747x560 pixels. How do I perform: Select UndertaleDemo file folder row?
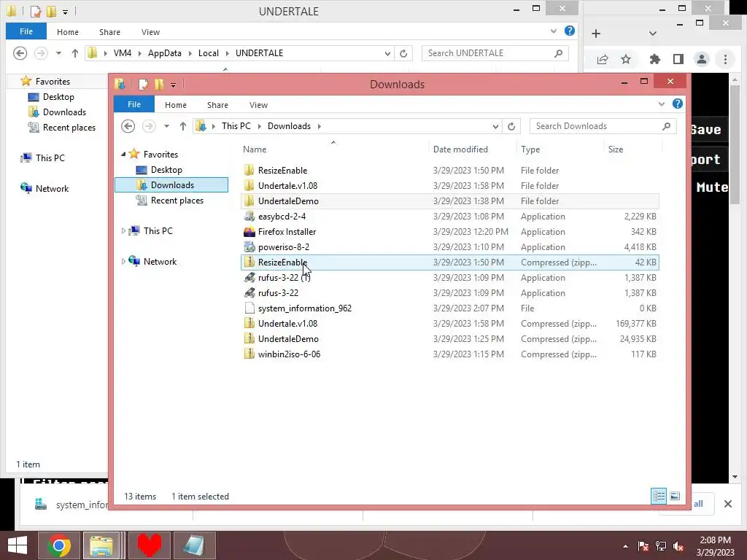(x=449, y=201)
